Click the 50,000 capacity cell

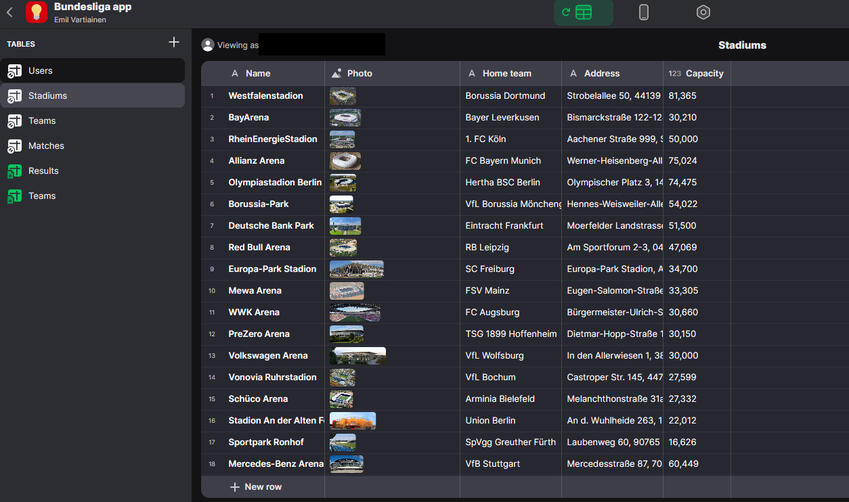point(697,139)
